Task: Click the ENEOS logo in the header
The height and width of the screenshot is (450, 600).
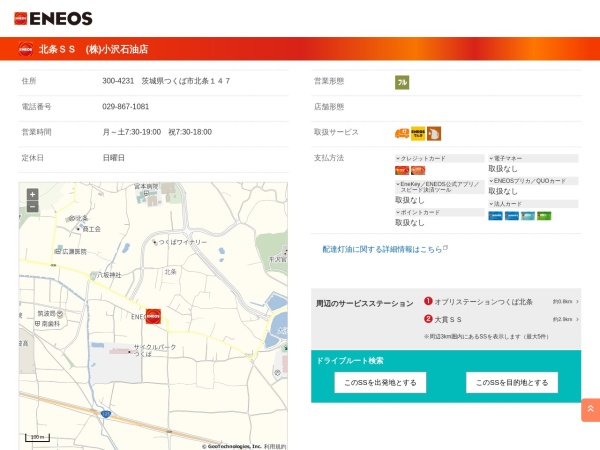Action: pos(53,18)
